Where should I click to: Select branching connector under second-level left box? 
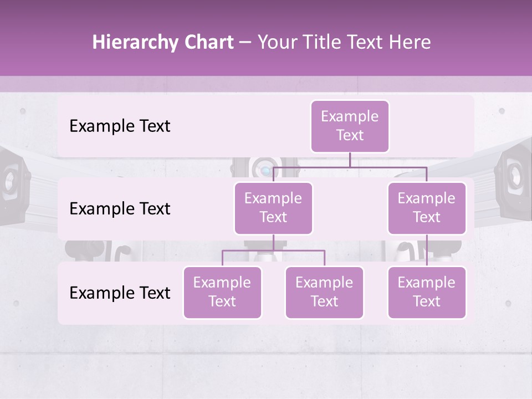(x=273, y=250)
